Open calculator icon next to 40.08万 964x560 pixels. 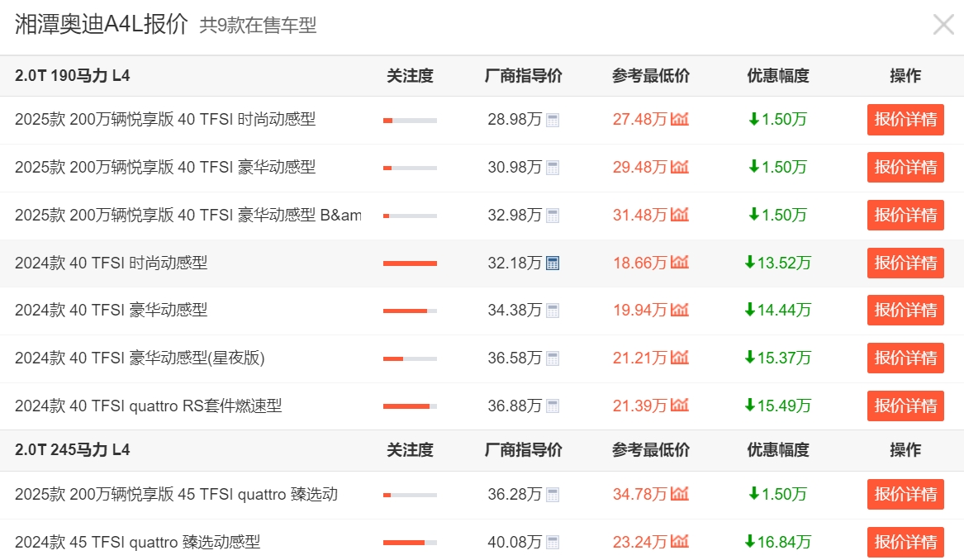553,543
